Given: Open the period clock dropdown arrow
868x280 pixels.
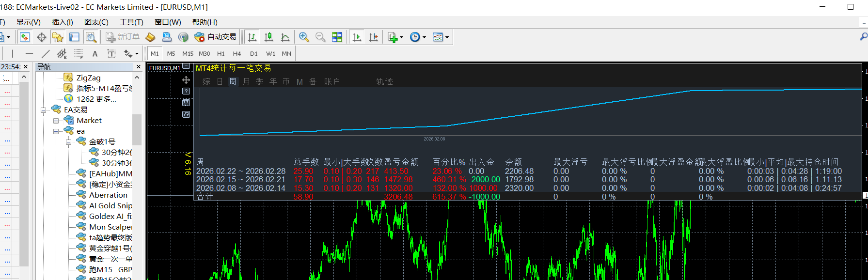Looking at the screenshot, I should click(x=424, y=37).
